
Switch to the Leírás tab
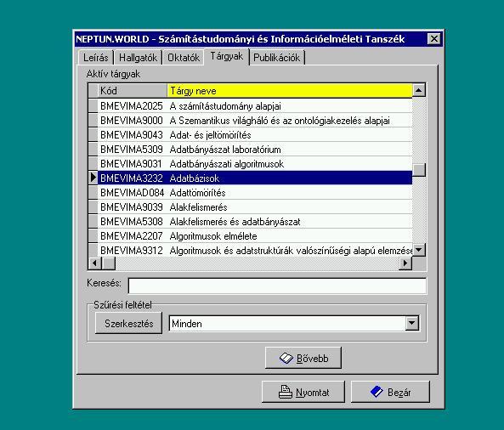[x=96, y=58]
